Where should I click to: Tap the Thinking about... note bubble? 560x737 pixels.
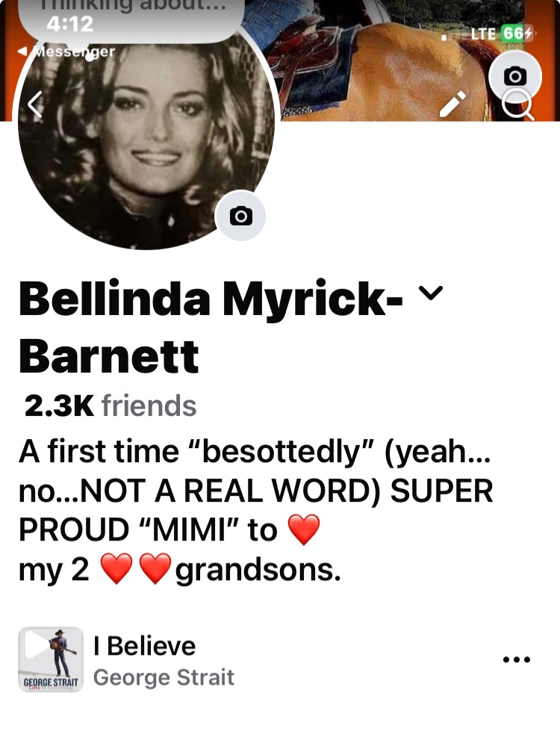click(x=131, y=19)
